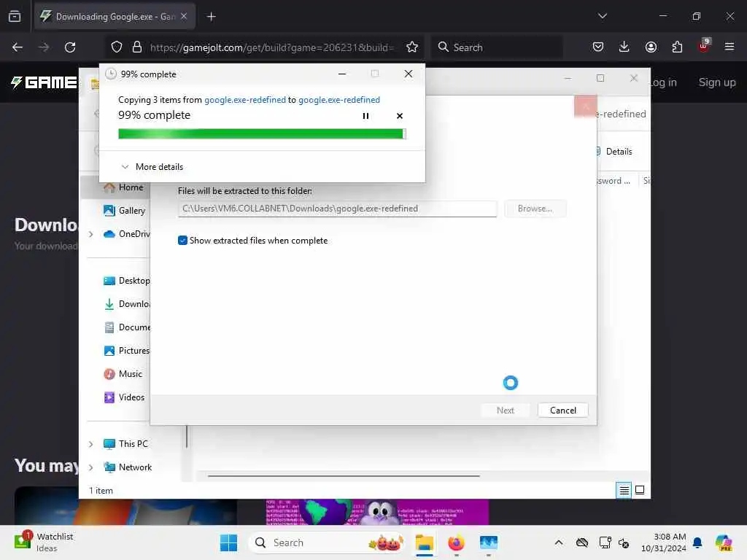Image resolution: width=747 pixels, height=560 pixels.
Task: Click Cancel in the extract dialog
Action: 562,410
